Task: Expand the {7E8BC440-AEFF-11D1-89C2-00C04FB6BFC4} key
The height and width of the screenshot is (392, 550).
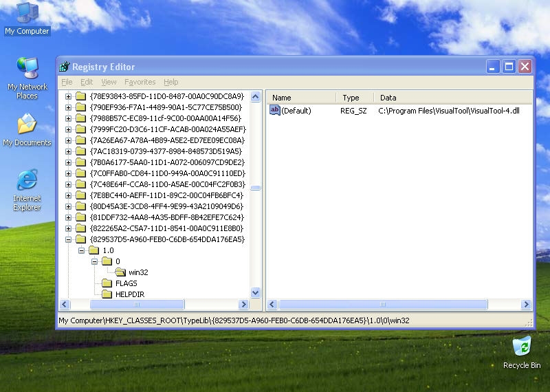Action: 68,195
